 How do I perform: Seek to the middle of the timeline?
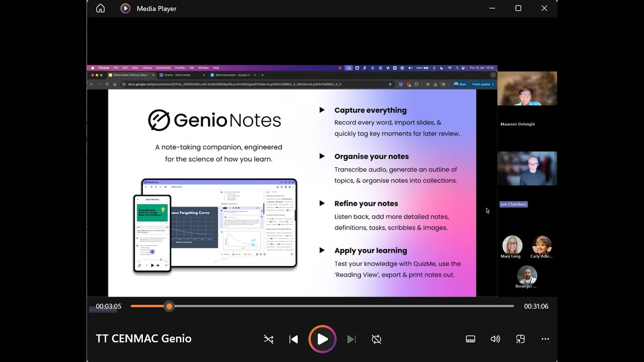tap(323, 306)
